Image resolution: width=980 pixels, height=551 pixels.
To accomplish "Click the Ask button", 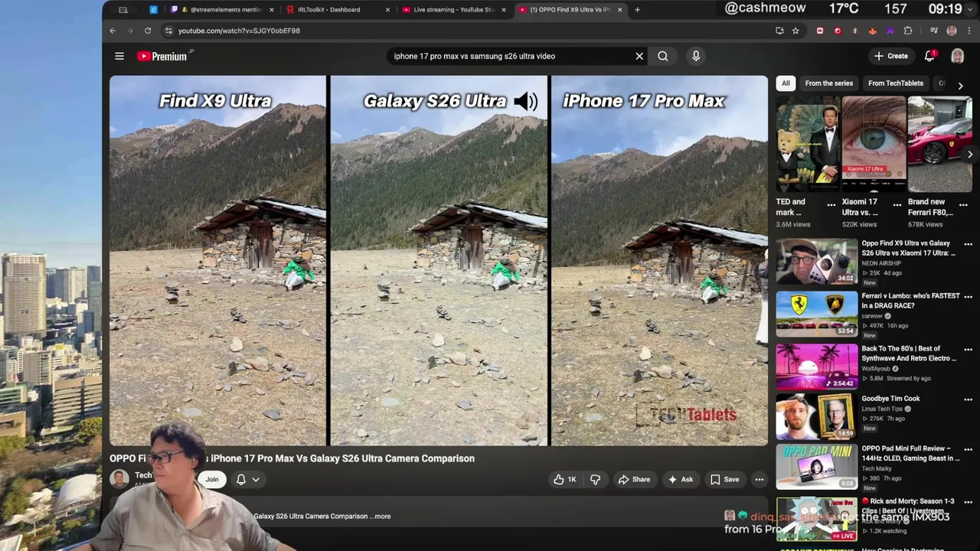I will click(x=681, y=480).
